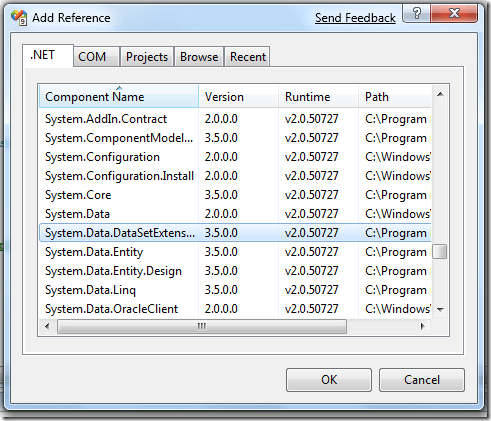Screen dimensions: 491x421
Task: Sort by Path column header
Action: click(395, 97)
